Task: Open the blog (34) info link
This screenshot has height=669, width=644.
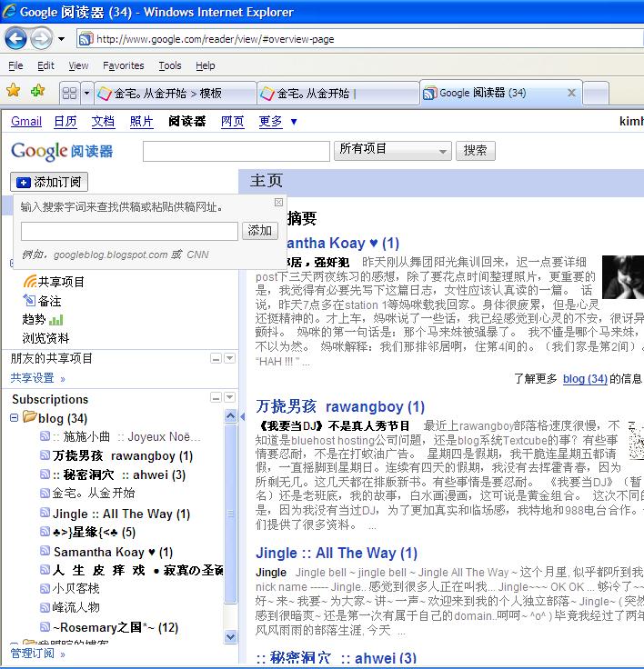Action: pyautogui.click(x=585, y=379)
